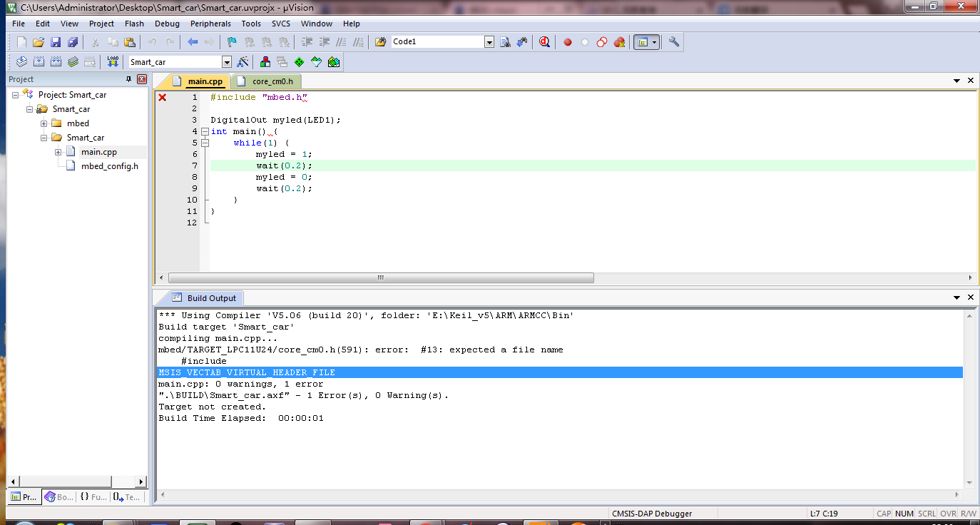Expand the main.cpp tree node
This screenshot has height=525, width=980.
[58, 152]
